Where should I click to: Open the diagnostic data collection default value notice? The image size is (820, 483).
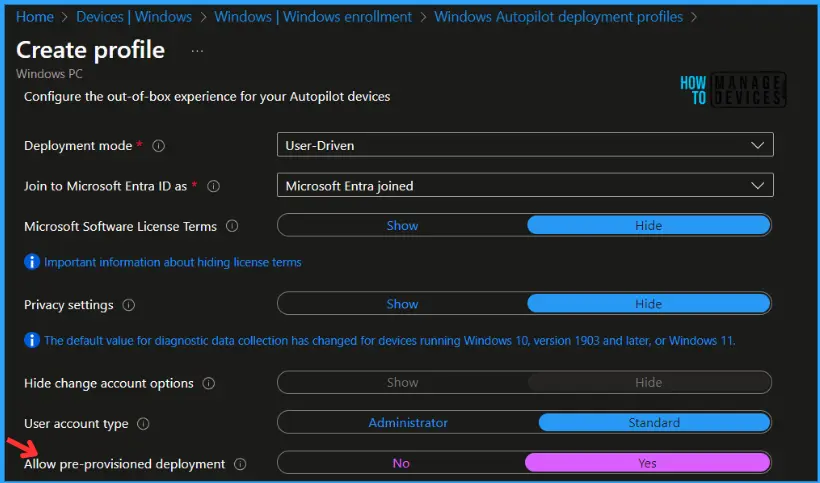tap(390, 340)
